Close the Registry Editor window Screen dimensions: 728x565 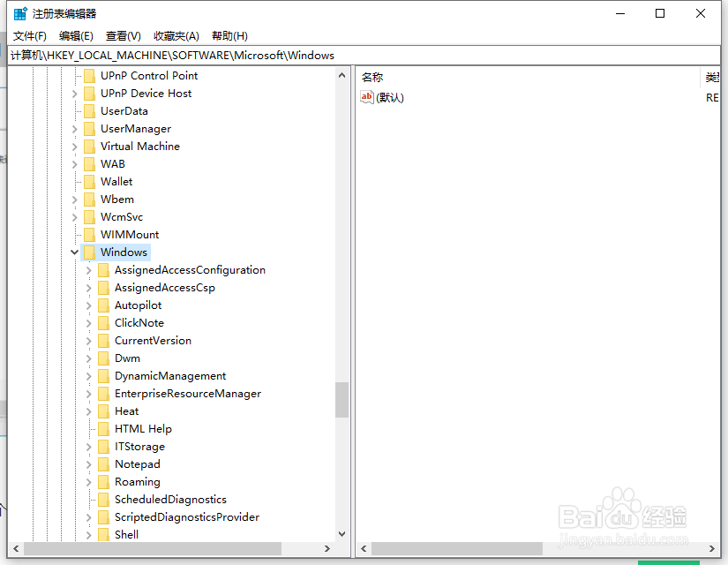click(701, 13)
